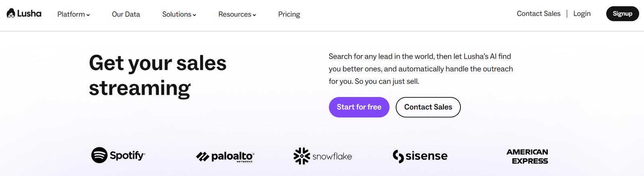The height and width of the screenshot is (176, 644).
Task: Click the Lusha wordmark text
Action: pos(29,14)
